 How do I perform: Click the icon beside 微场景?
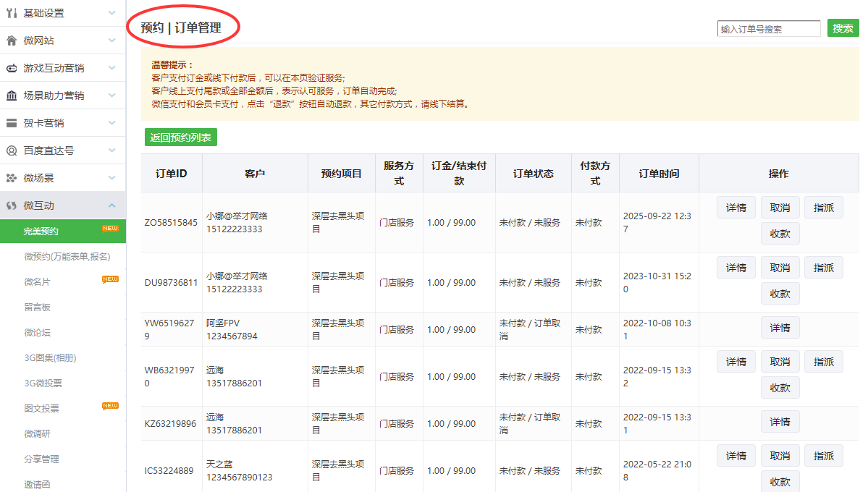pos(12,178)
